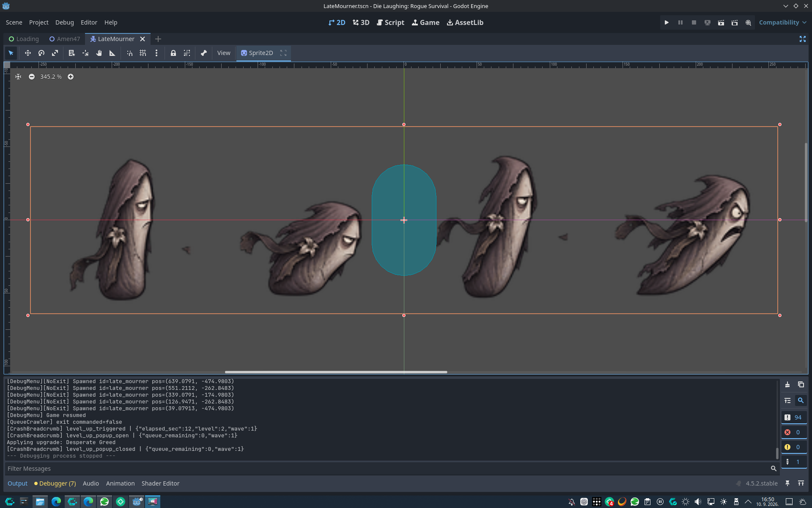
Task: Group the selected node's children
Action: point(187,53)
